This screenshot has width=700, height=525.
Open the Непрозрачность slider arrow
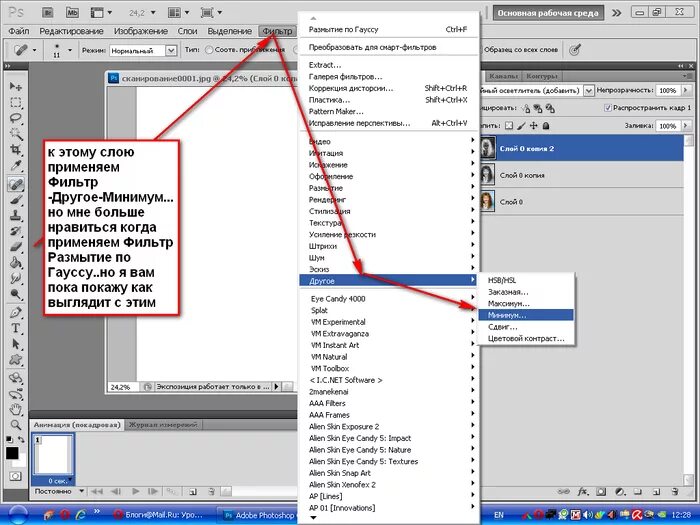(x=686, y=90)
